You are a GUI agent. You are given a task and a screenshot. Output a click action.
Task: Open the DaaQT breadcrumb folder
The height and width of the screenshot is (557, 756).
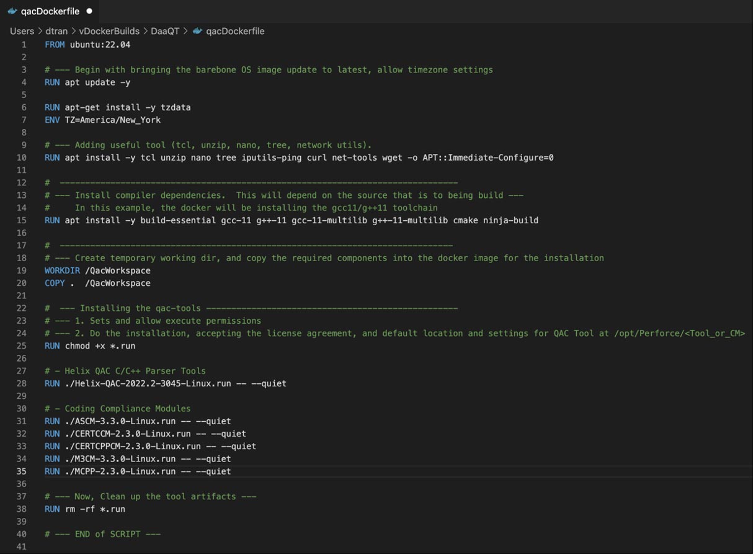(164, 31)
